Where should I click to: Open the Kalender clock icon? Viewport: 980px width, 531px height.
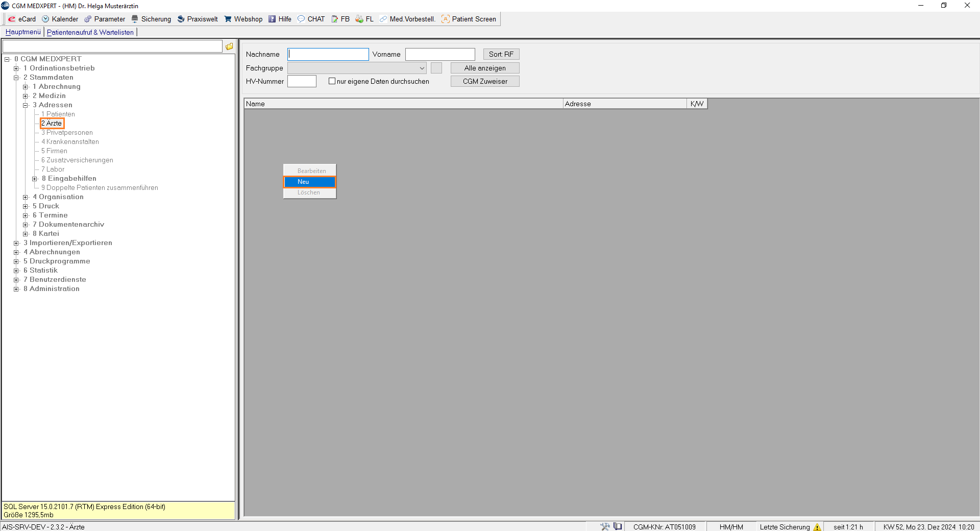45,19
